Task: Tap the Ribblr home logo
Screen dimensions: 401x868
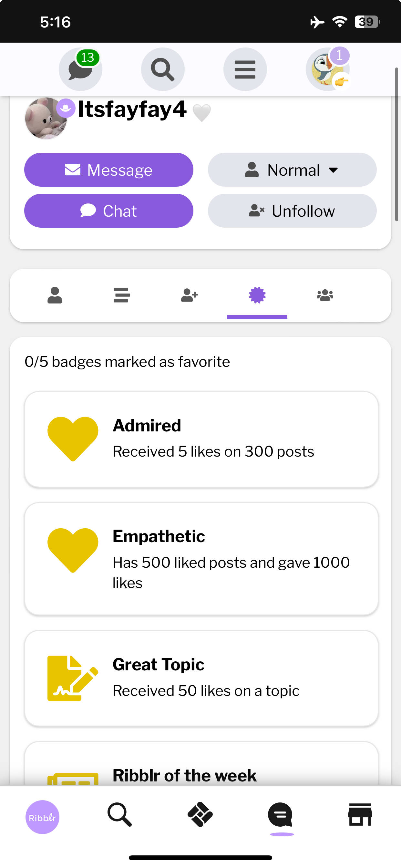Action: (43, 817)
